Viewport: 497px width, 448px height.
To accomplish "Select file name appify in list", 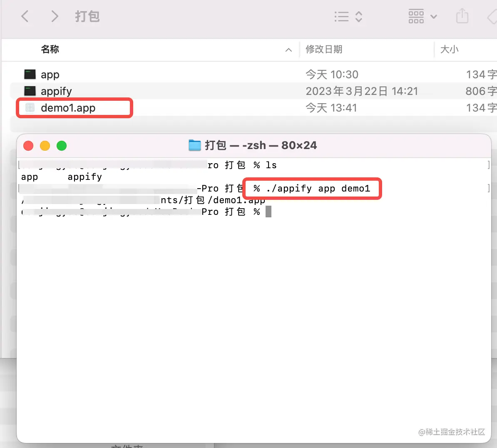I will [x=56, y=91].
